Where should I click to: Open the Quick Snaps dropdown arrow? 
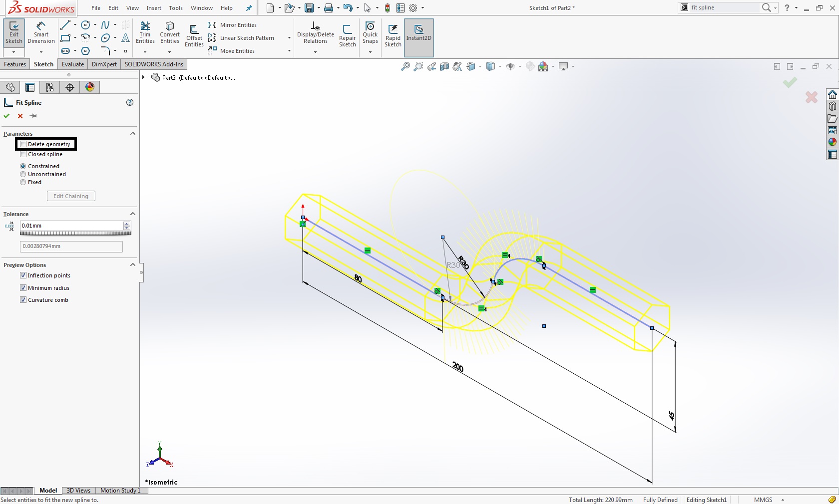pos(370,52)
